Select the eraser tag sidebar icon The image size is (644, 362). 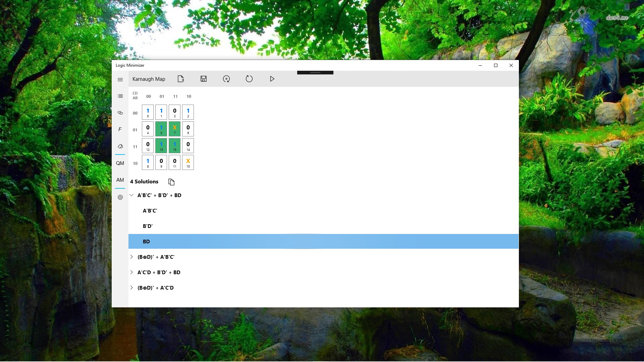120,146
